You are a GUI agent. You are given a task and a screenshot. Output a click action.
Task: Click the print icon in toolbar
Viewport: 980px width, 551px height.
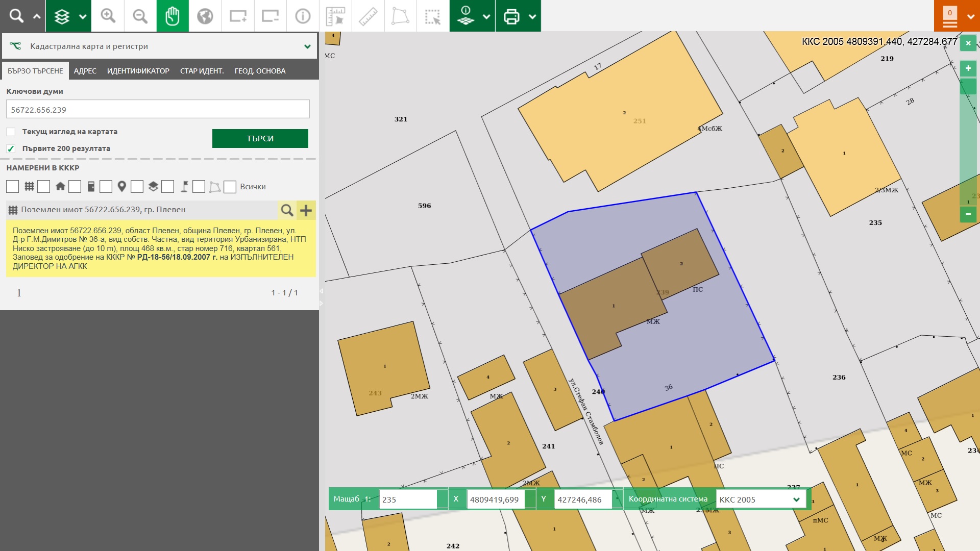coord(511,16)
